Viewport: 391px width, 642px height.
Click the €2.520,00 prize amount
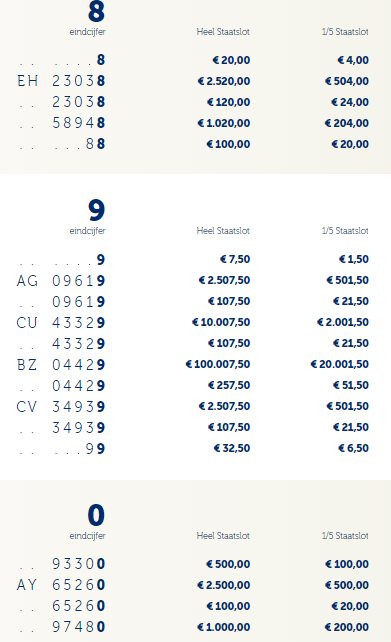click(224, 81)
